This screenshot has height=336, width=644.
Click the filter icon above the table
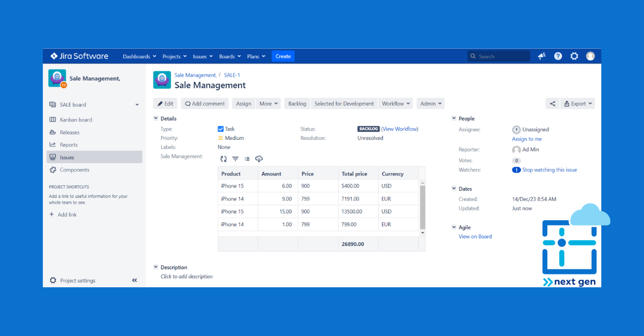coord(235,159)
